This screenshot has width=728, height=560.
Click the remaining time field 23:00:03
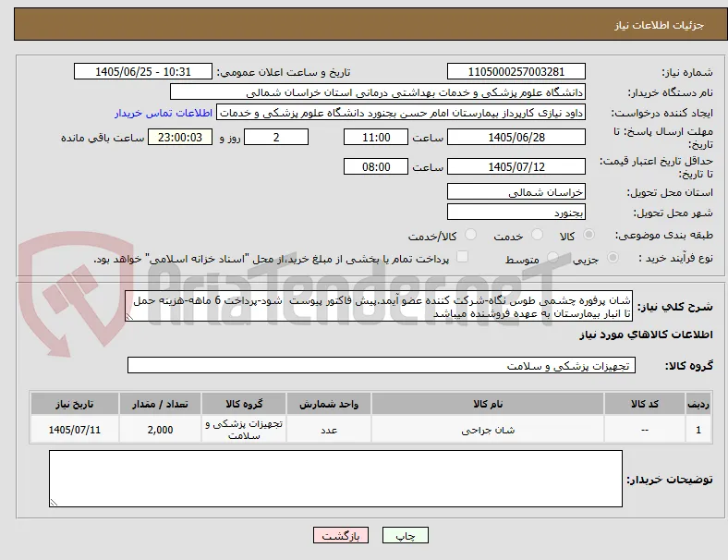pos(180,137)
